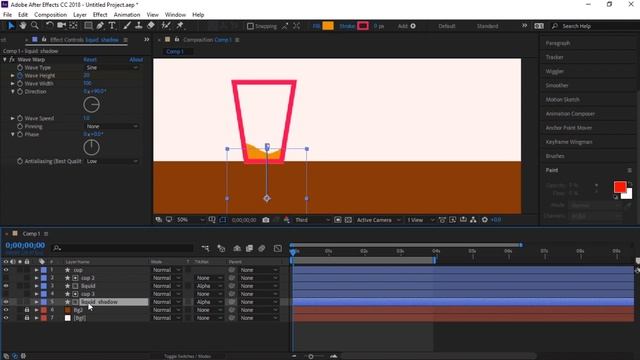
Task: Toggle the Wave Height stopwatch
Action: pyautogui.click(x=20, y=76)
